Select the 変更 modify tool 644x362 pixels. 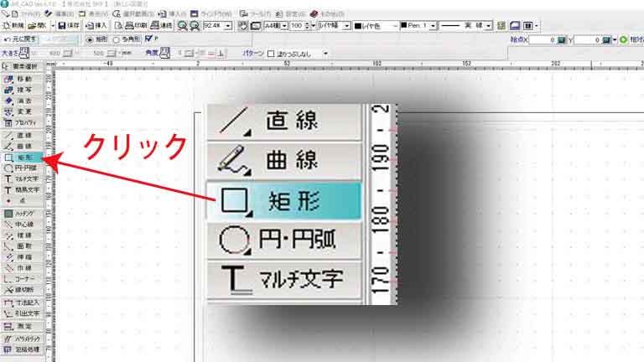click(22, 111)
